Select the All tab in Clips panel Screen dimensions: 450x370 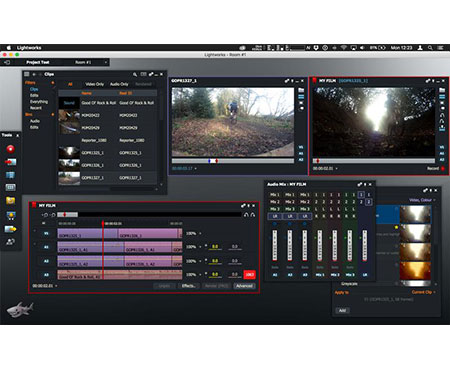click(70, 84)
